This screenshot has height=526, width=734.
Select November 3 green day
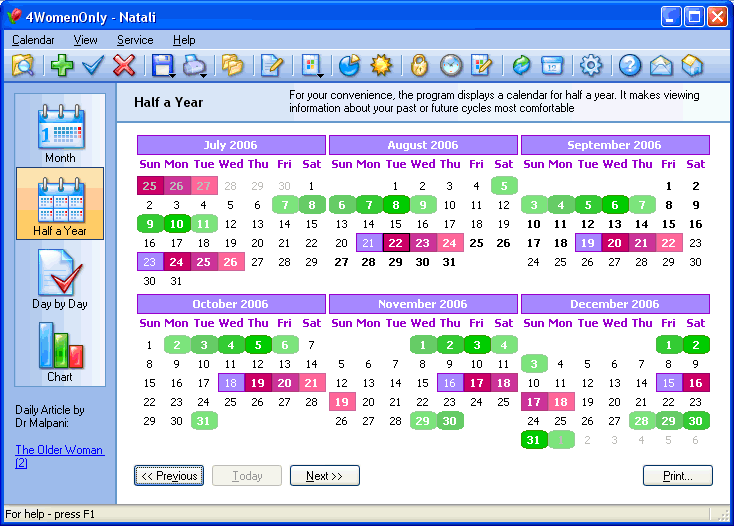pos(477,345)
